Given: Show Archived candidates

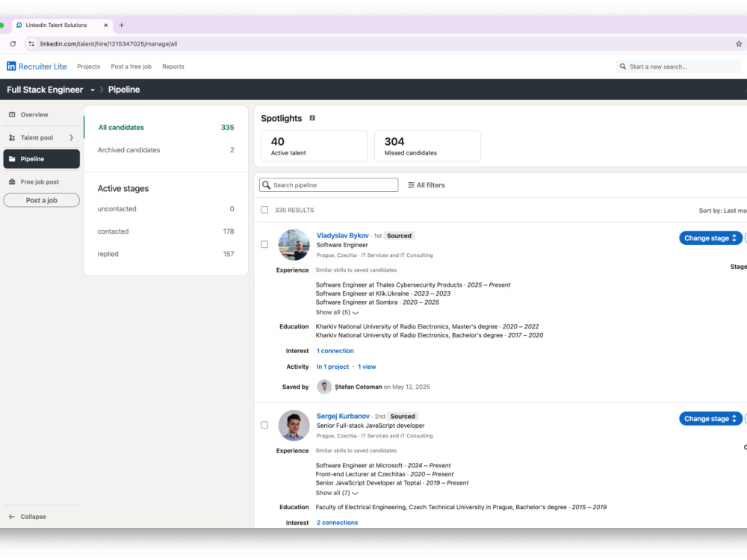Looking at the screenshot, I should coord(166,150).
